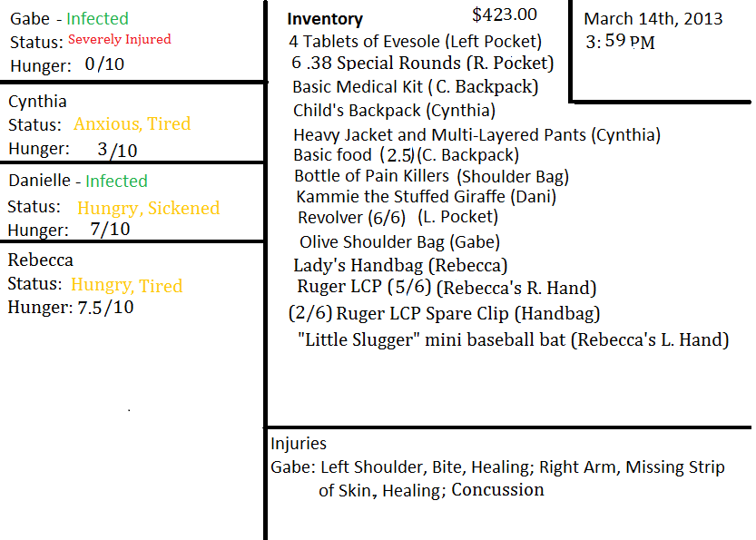Image resolution: width=756 pixels, height=540 pixels.
Task: Select Gabe's Severely Injured status
Action: (x=119, y=39)
